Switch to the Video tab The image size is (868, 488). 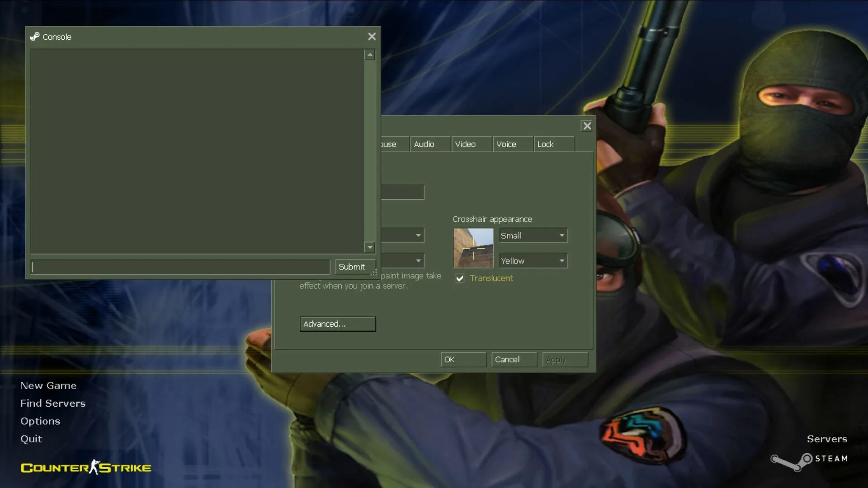point(472,144)
